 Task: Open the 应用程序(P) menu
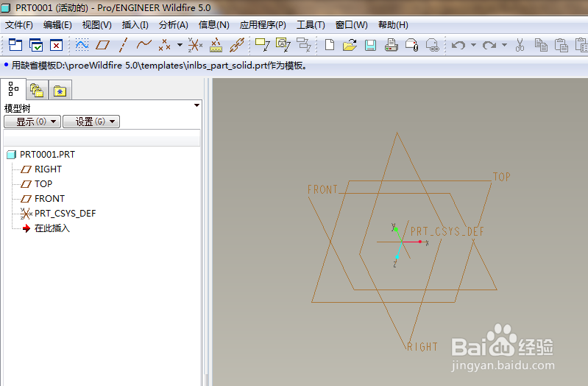tap(263, 25)
